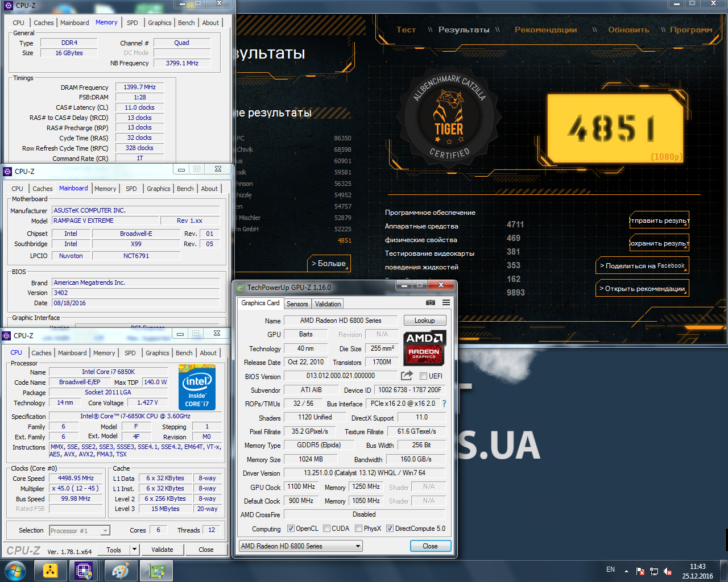
Task: Click Поделиться на Facebook button
Action: pyautogui.click(x=642, y=266)
